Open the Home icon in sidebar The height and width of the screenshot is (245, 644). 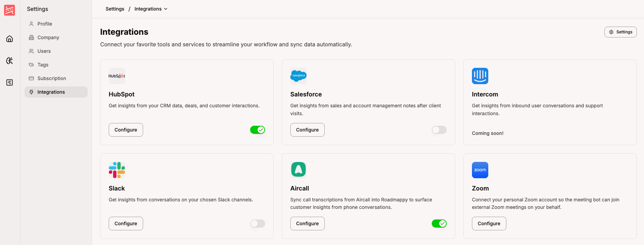9,39
